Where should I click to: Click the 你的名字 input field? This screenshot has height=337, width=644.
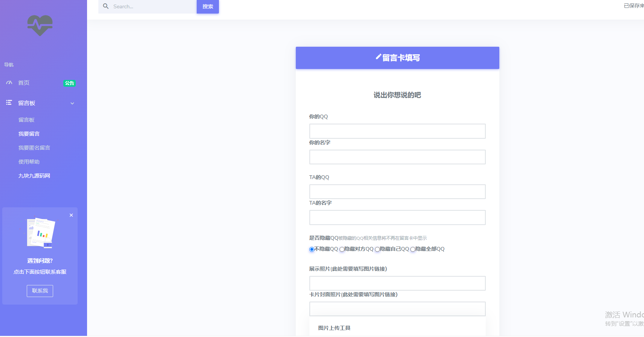[398, 157]
